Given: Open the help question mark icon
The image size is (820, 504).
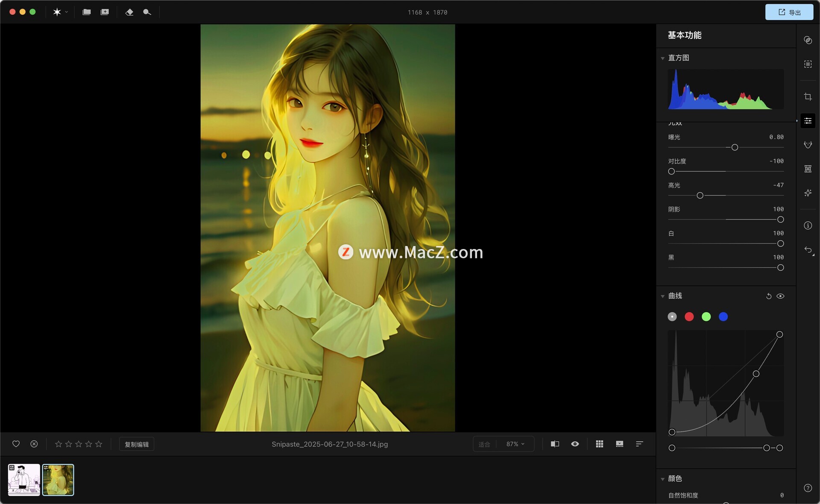Looking at the screenshot, I should [x=808, y=488].
